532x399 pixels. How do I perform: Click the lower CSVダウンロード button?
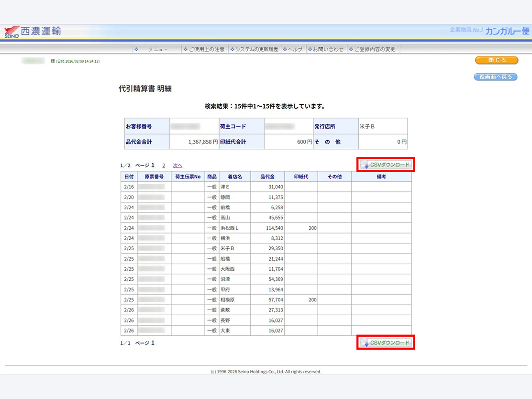click(x=386, y=343)
